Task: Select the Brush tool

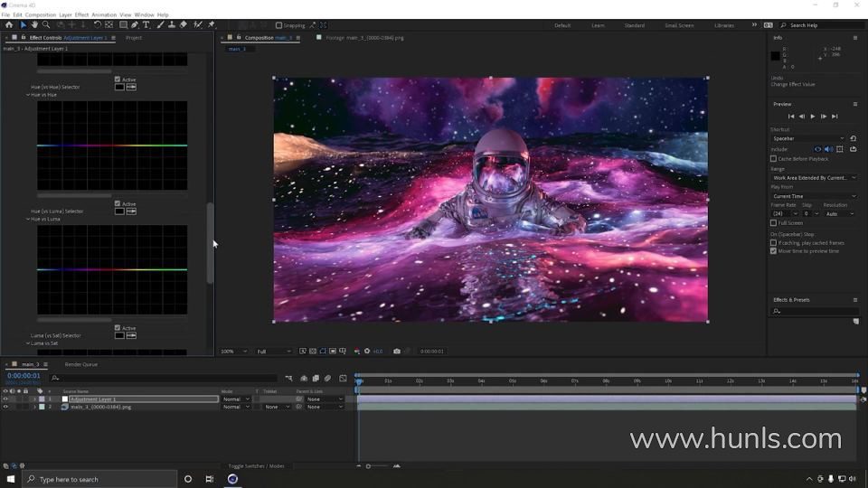Action: tap(161, 25)
